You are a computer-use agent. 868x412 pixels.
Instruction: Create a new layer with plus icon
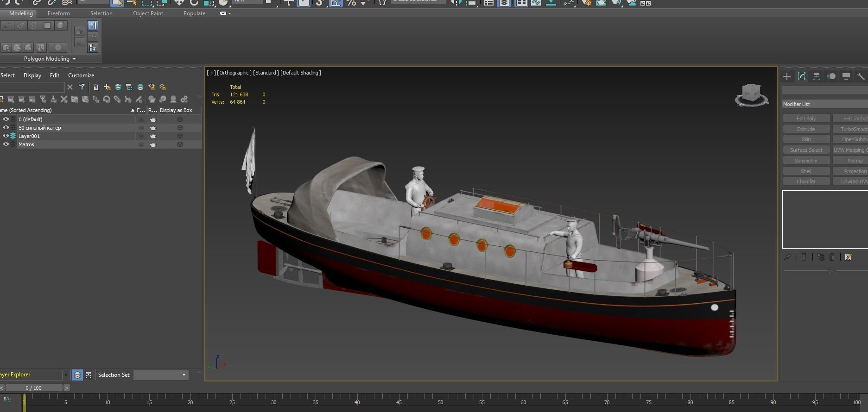pyautogui.click(x=107, y=87)
